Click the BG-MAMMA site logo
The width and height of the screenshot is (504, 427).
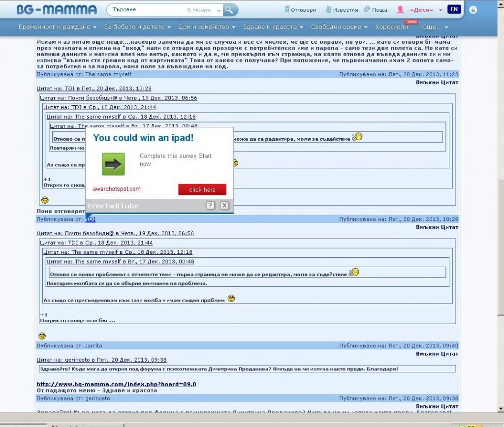point(57,10)
